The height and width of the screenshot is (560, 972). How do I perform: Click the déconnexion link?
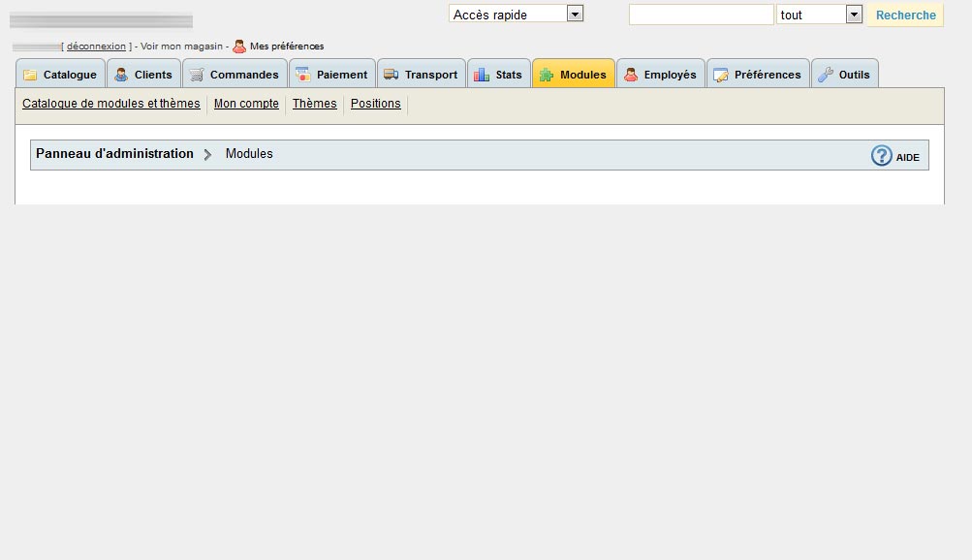pos(96,47)
